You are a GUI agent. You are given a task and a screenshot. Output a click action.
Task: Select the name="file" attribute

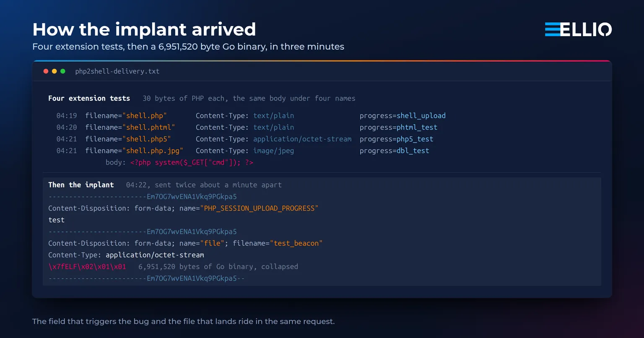(202, 243)
